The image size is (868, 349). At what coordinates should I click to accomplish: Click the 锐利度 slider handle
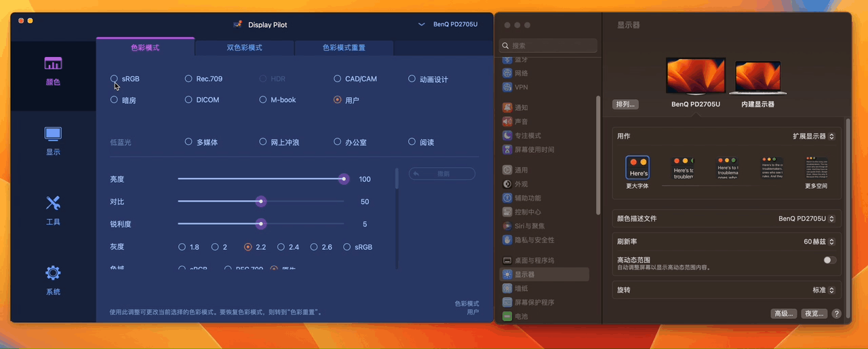pos(261,224)
